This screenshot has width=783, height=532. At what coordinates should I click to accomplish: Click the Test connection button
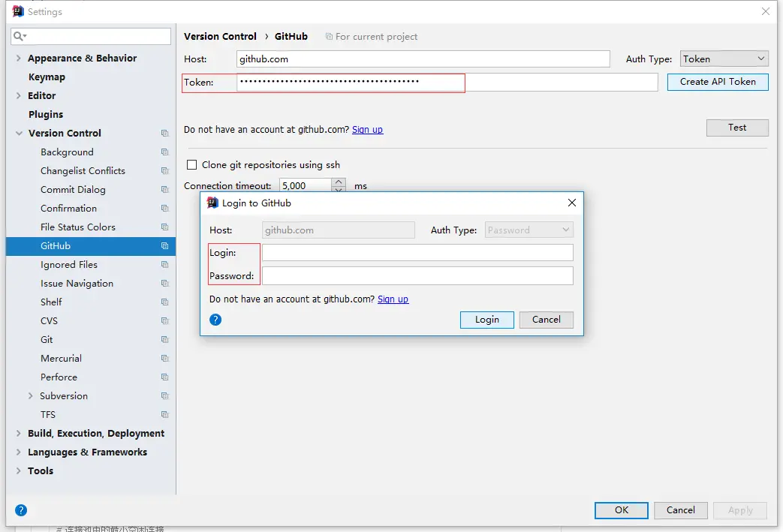click(737, 128)
